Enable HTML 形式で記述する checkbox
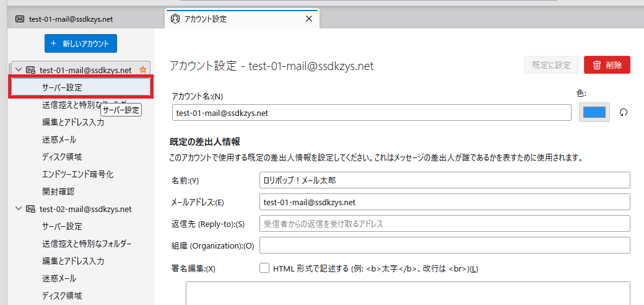Image resolution: width=644 pixels, height=305 pixels. pos(264,268)
